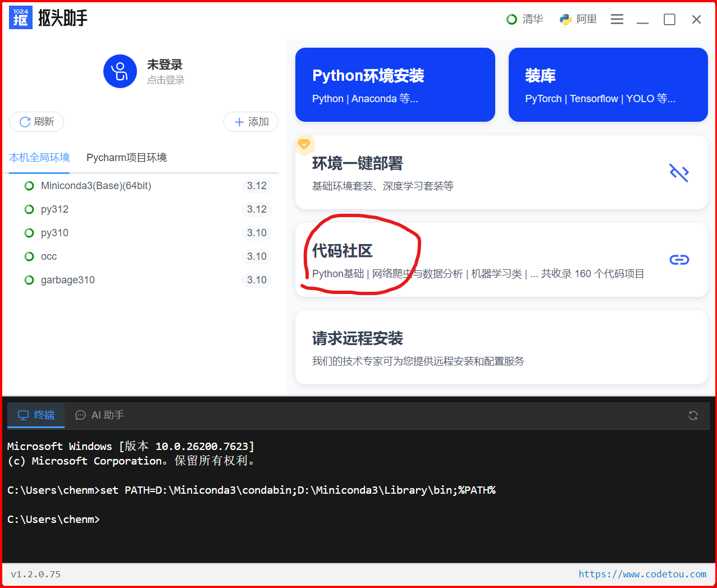Click the 3.10 version badge for garbage310
The image size is (717, 588).
pos(257,280)
